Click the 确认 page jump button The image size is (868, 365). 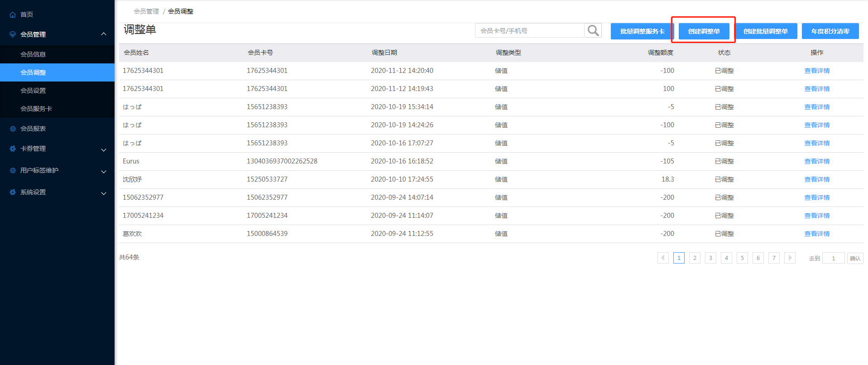(855, 258)
